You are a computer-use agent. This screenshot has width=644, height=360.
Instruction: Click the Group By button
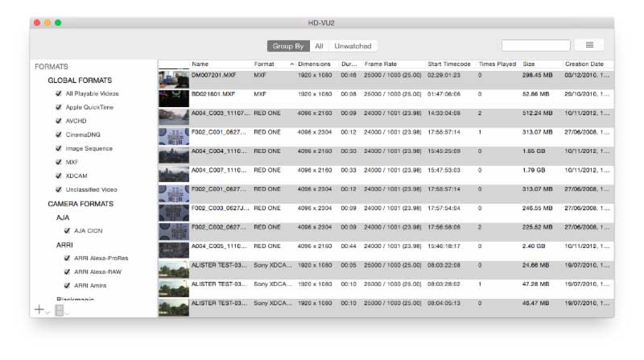pyautogui.click(x=287, y=46)
